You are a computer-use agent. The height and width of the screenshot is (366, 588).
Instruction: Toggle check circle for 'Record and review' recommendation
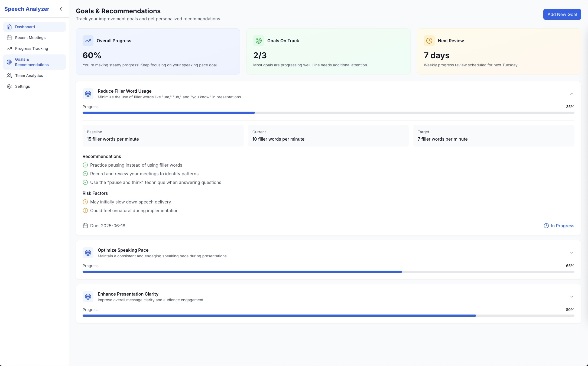(x=85, y=174)
